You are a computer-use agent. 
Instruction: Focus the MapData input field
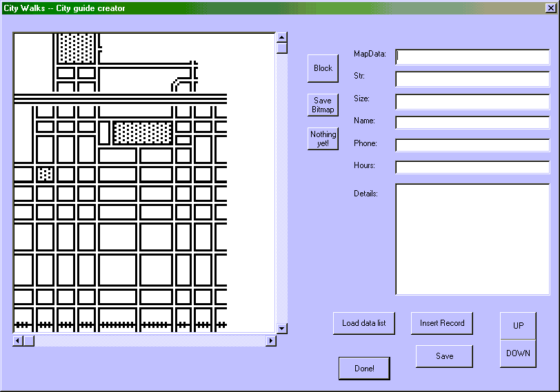[472, 57]
